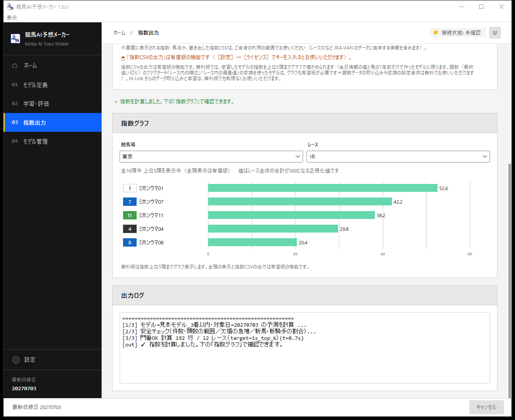The height and width of the screenshot is (420, 515).
Task: Click the U user avatar button
Action: [x=495, y=32]
